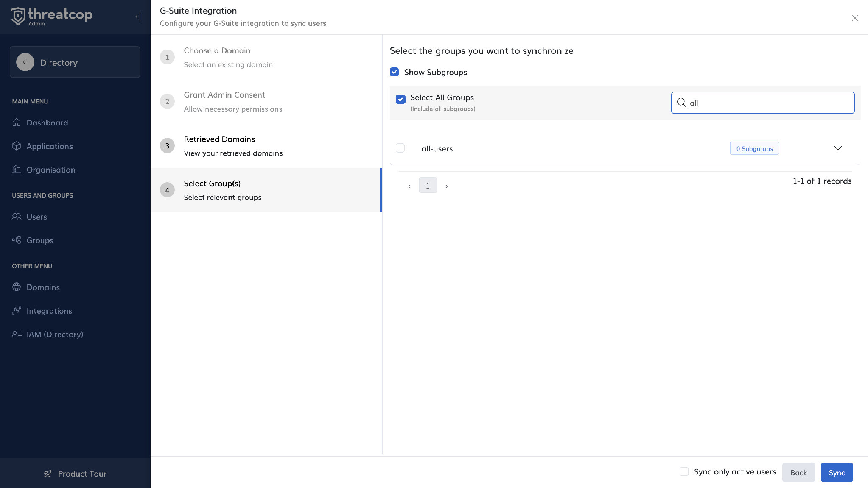The image size is (868, 488).
Task: Click the Domains globe icon
Action: (17, 287)
